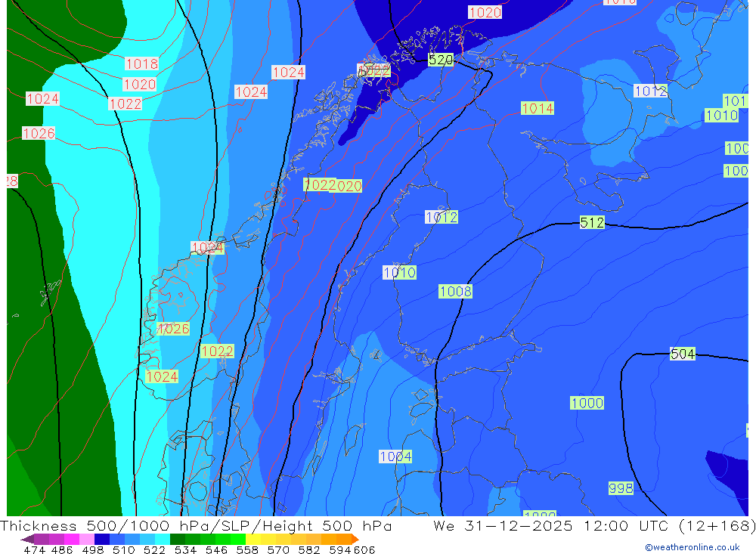Click the legend value 582
This screenshot has height=554, width=756.
(x=309, y=549)
